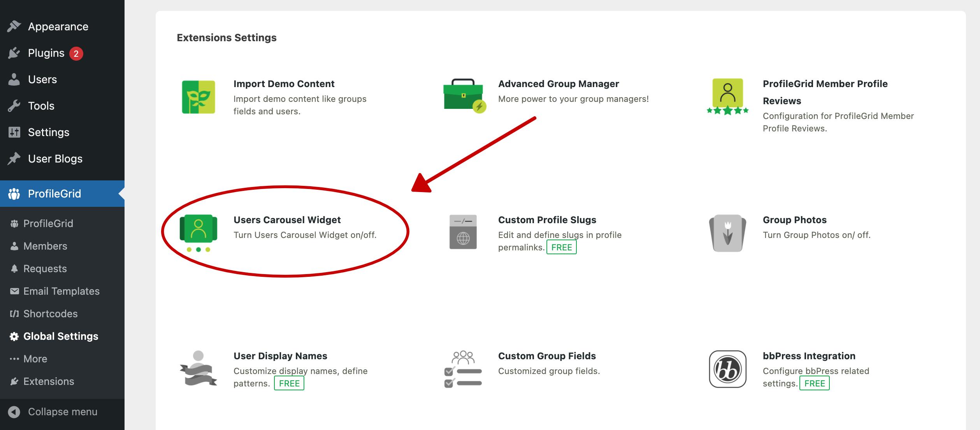Click the FREE badge under Custom Profile Slugs
Screen dimensions: 980x430
click(x=561, y=247)
